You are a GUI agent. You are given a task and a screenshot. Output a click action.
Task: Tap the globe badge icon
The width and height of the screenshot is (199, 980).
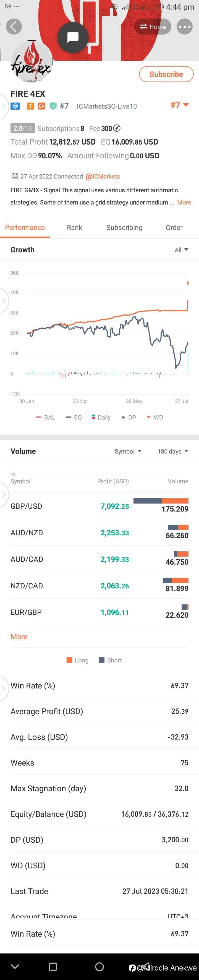15,106
